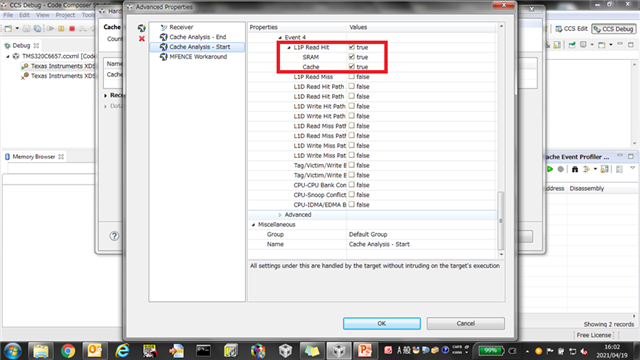Switch to CCS Edit perspective
This screenshot has height=360, width=640.
click(x=571, y=29)
